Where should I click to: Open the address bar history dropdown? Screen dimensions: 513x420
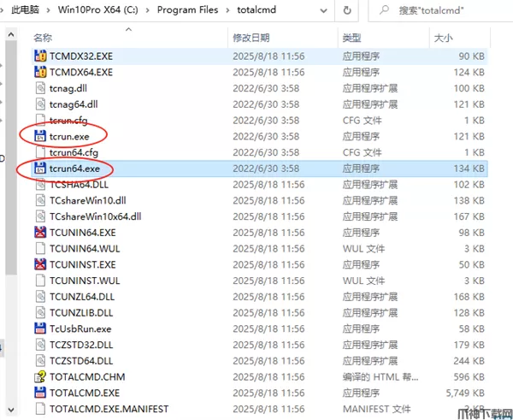point(323,10)
